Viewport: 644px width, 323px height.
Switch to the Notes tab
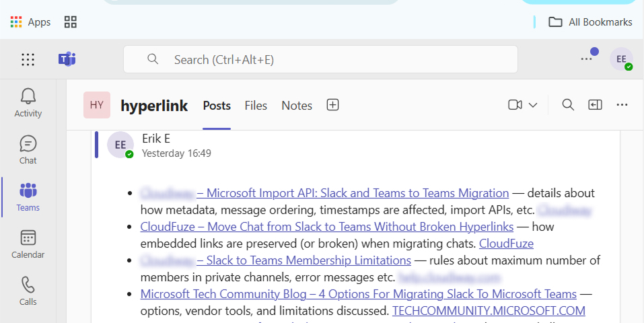297,106
